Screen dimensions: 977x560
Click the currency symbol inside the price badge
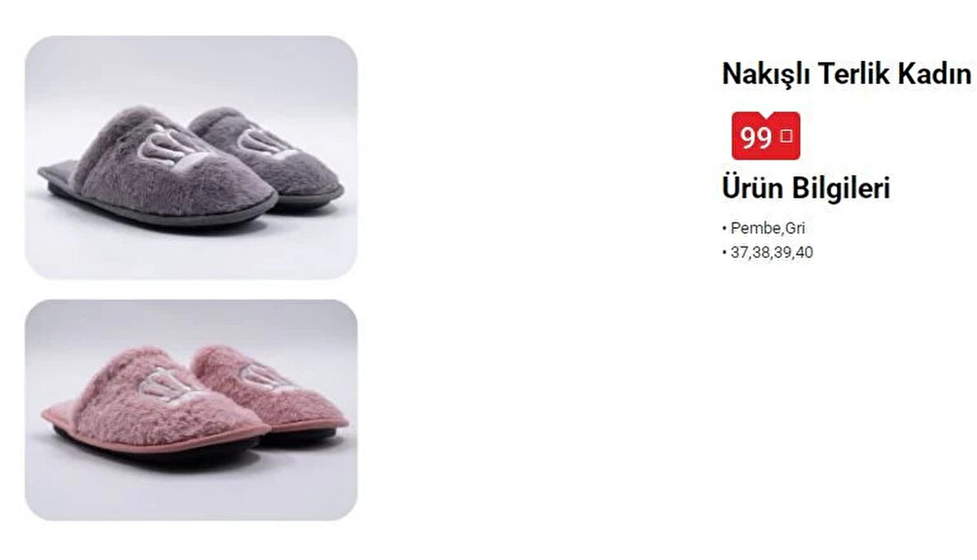coord(786,137)
